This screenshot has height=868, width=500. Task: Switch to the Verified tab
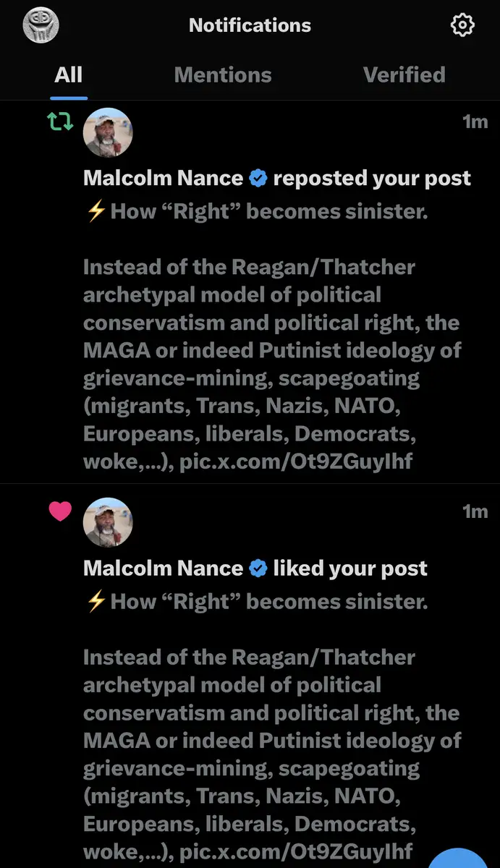click(x=404, y=75)
